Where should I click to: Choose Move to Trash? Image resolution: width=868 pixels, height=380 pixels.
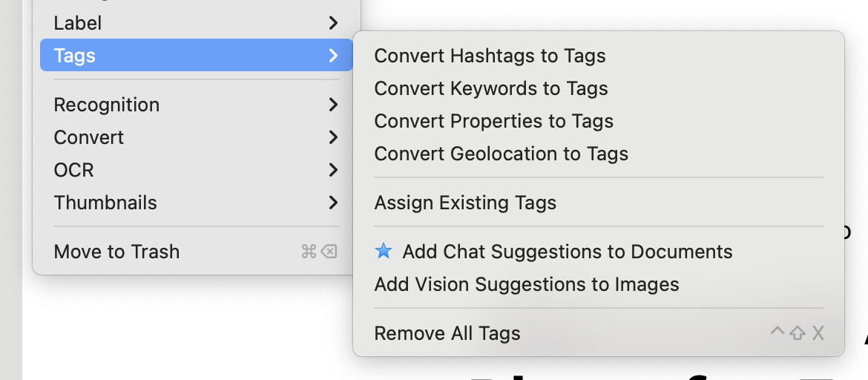pyautogui.click(x=116, y=252)
